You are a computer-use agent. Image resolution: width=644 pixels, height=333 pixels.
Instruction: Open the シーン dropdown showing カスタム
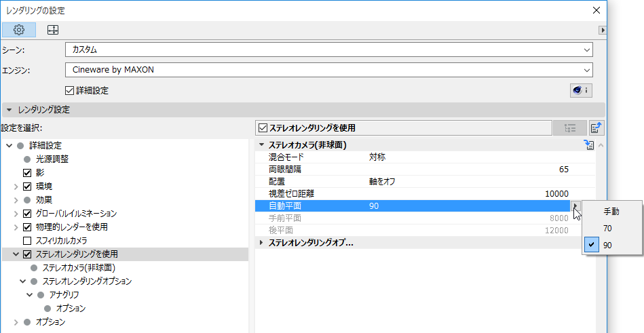(x=329, y=50)
